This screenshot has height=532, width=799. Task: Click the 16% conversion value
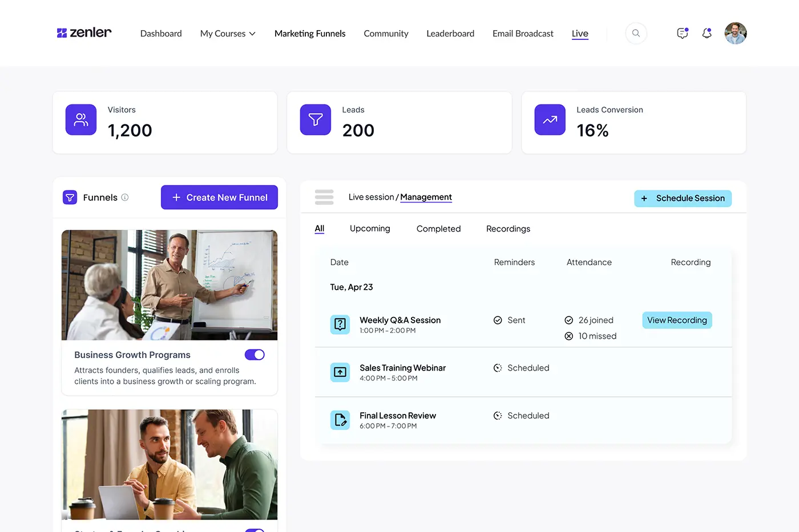[x=592, y=131]
